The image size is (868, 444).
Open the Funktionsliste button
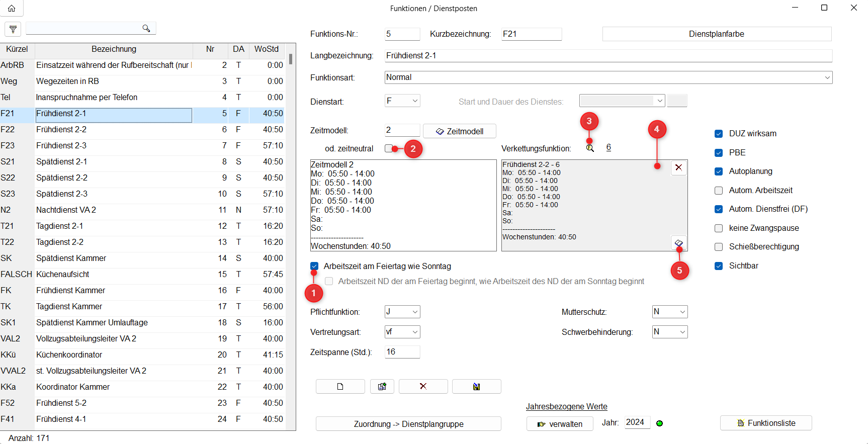click(766, 423)
